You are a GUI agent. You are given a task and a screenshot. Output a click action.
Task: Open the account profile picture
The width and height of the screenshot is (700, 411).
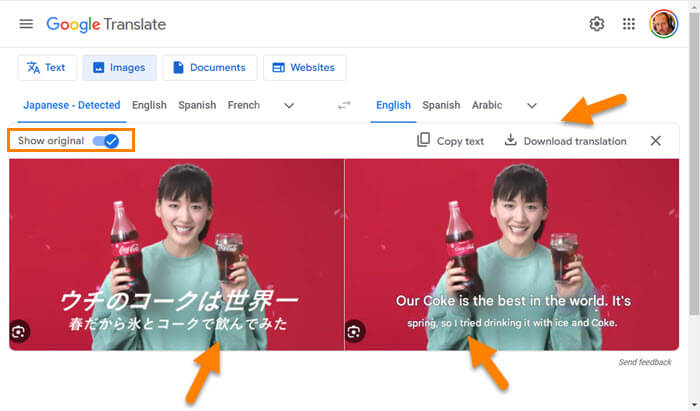(663, 24)
